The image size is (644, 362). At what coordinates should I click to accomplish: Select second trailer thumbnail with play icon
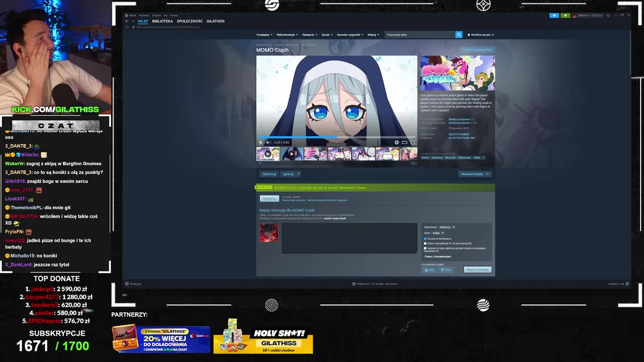pos(291,154)
